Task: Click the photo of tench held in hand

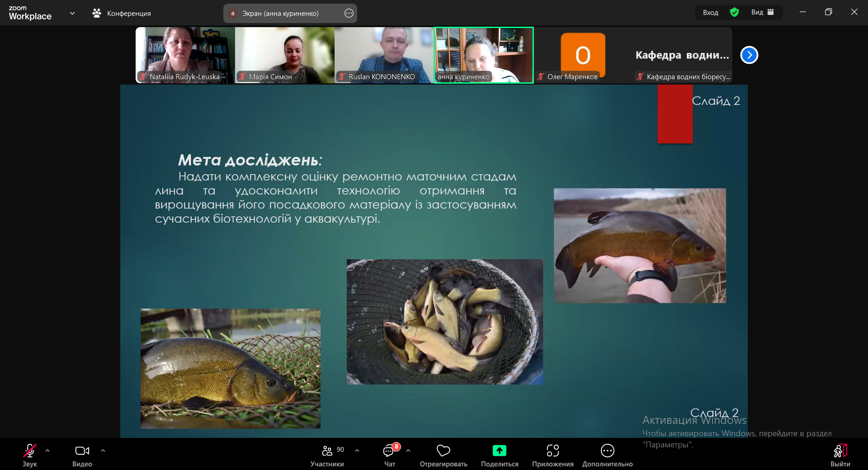Action: pyautogui.click(x=640, y=246)
